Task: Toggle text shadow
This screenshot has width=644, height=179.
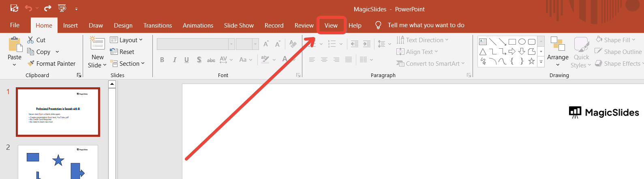Action: pos(199,60)
